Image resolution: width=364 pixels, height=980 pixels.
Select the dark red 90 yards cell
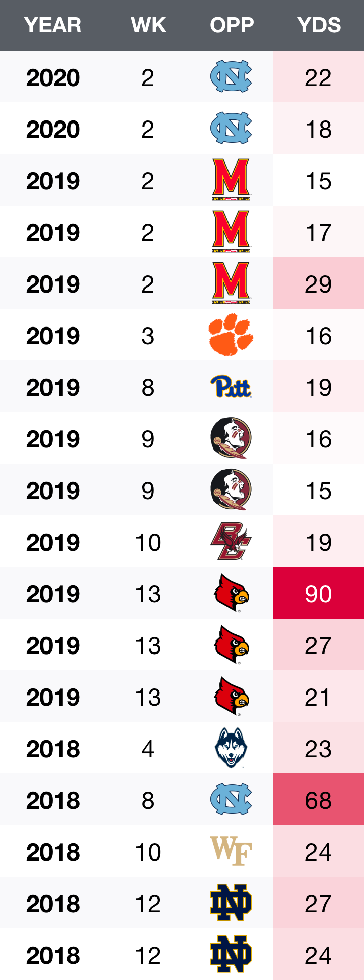tap(318, 593)
